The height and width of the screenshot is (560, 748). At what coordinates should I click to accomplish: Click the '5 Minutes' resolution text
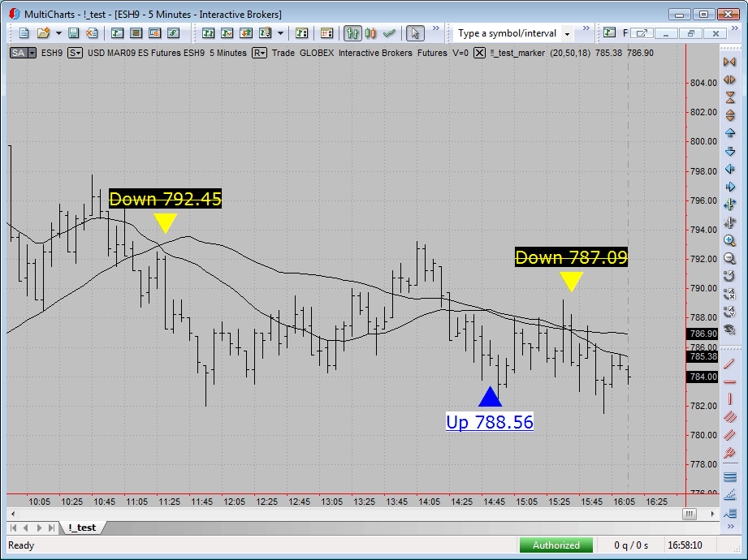coord(228,53)
